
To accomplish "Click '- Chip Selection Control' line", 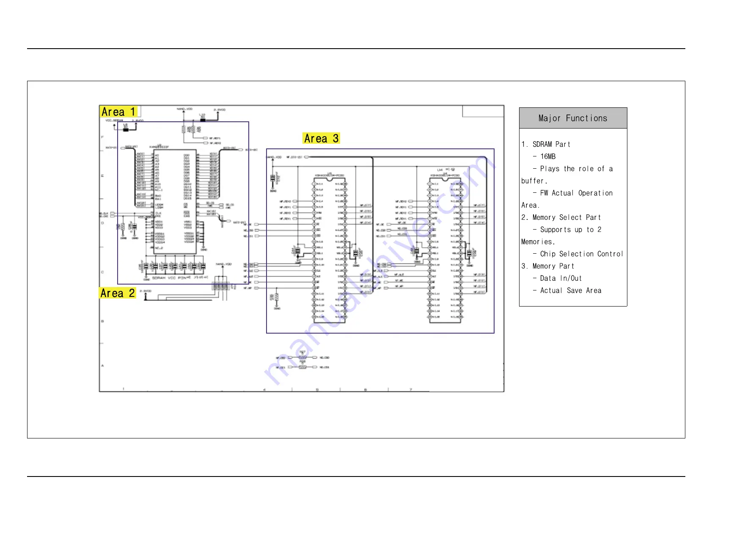I will 578,254.
